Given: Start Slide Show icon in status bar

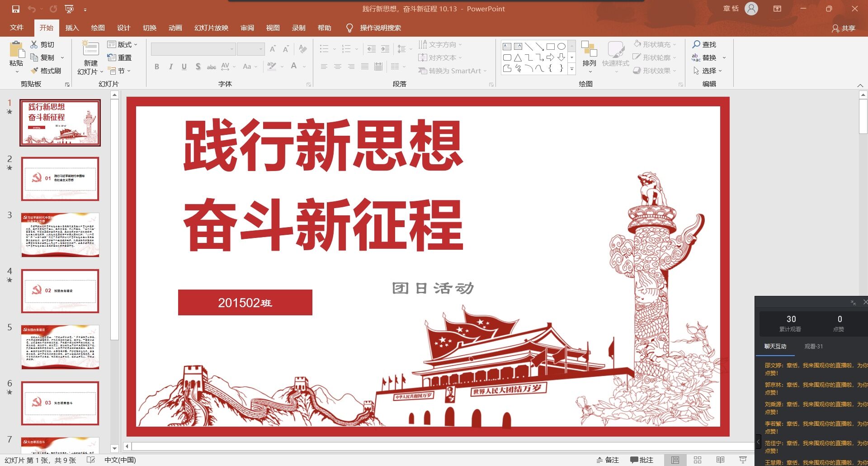Looking at the screenshot, I should (743, 460).
